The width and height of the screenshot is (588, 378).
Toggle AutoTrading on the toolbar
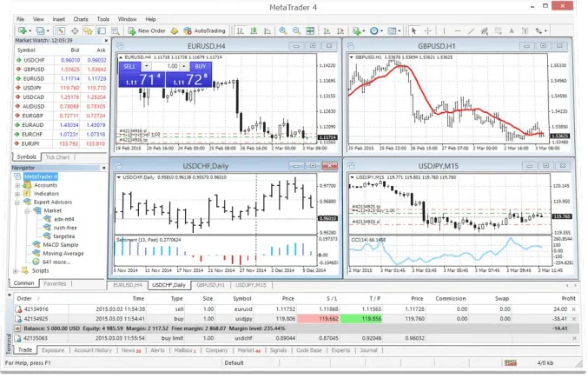click(x=204, y=30)
